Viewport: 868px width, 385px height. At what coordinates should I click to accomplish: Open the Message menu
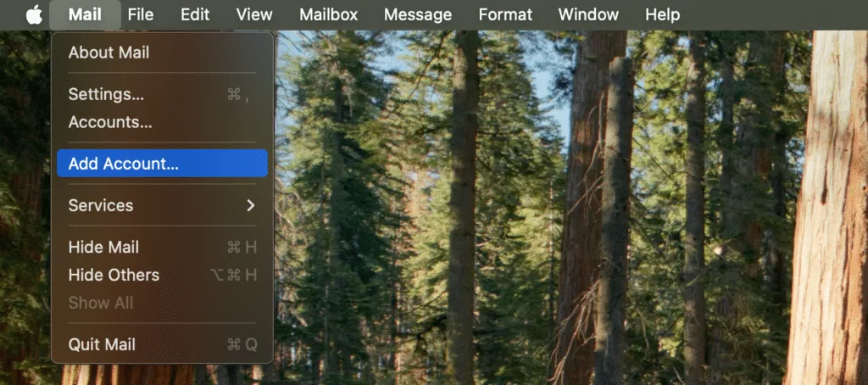(x=418, y=14)
